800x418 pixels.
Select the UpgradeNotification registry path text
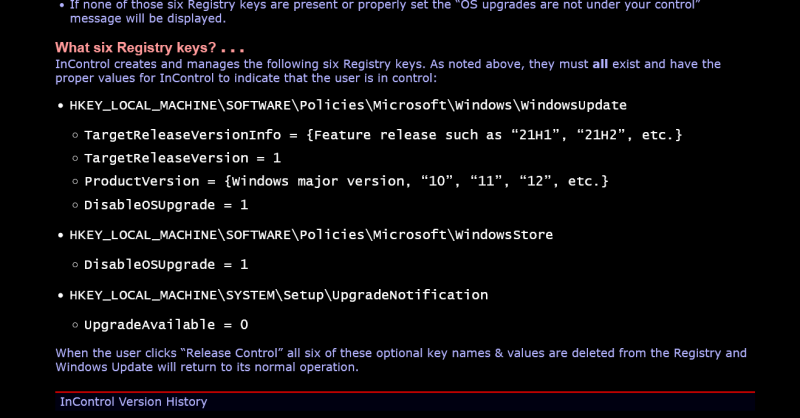279,295
